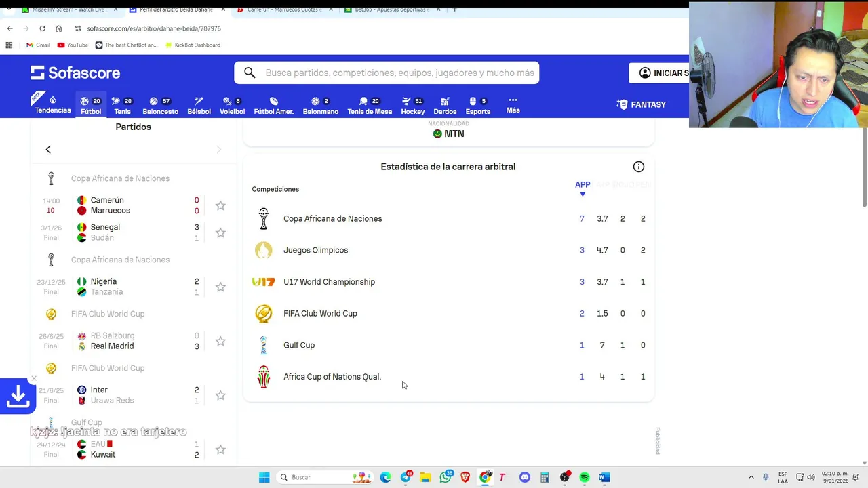Open Gulf Cup statistics row

448,345
